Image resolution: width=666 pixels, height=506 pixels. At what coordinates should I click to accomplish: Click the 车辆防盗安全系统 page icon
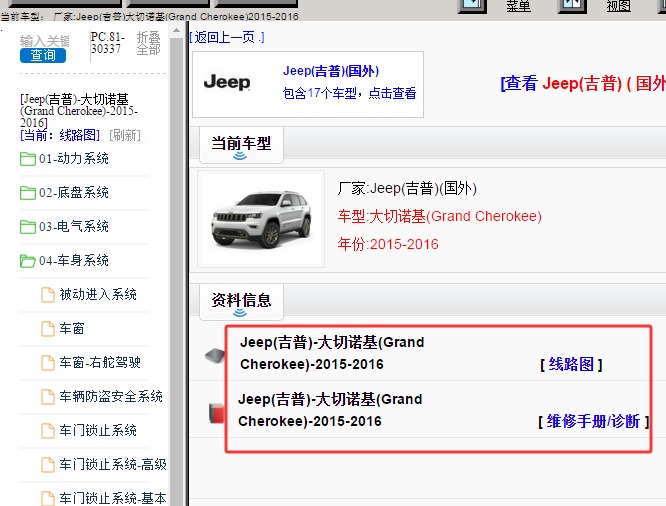(x=48, y=396)
